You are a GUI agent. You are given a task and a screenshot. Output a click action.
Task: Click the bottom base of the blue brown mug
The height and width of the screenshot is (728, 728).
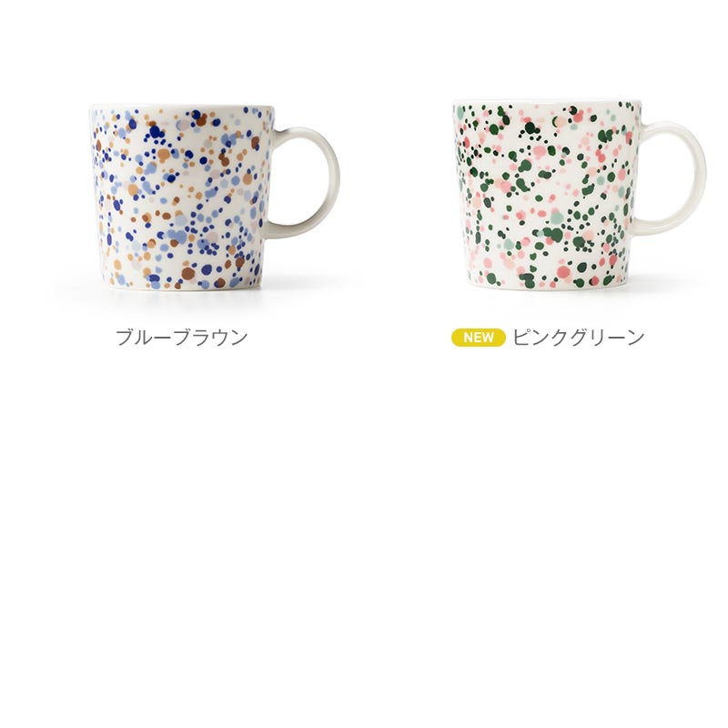(181, 288)
